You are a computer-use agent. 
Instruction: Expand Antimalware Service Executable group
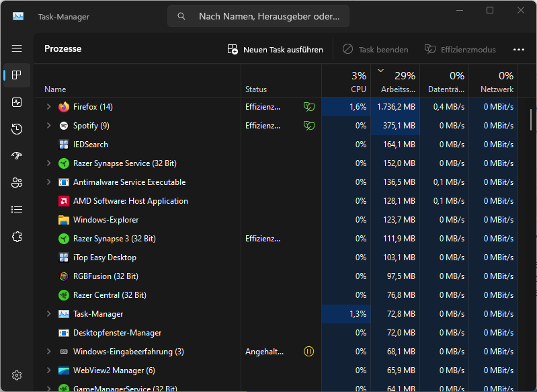tap(48, 182)
